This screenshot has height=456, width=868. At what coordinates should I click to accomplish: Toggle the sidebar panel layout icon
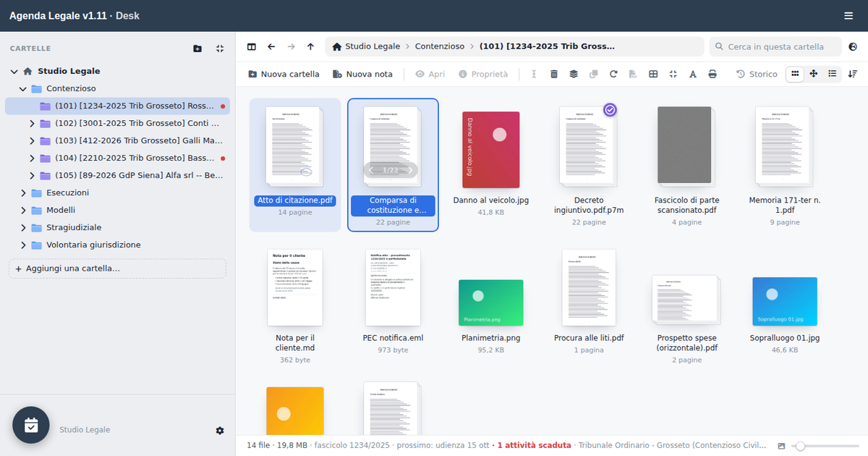pos(252,46)
